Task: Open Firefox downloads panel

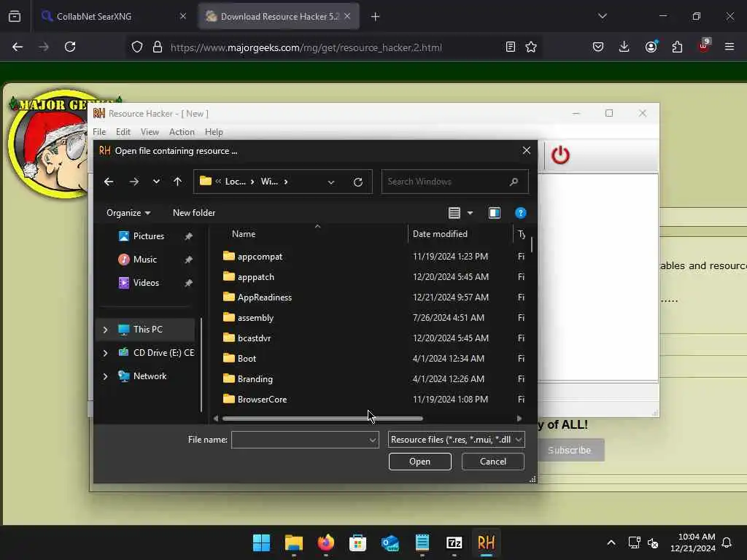Action: (624, 47)
